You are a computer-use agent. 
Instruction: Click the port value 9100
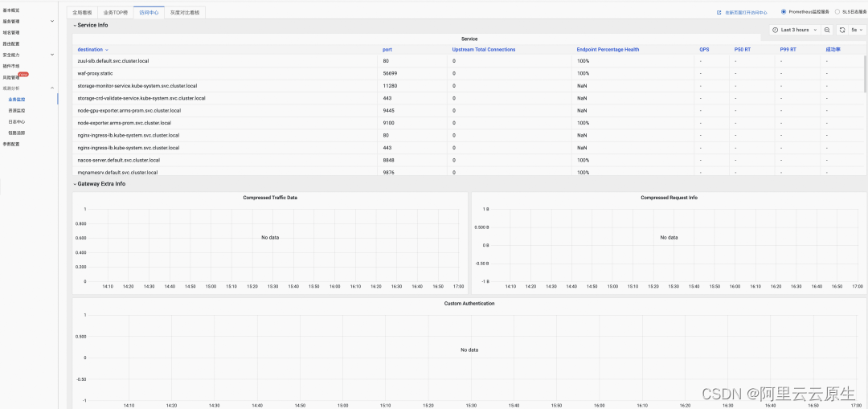[x=389, y=123]
